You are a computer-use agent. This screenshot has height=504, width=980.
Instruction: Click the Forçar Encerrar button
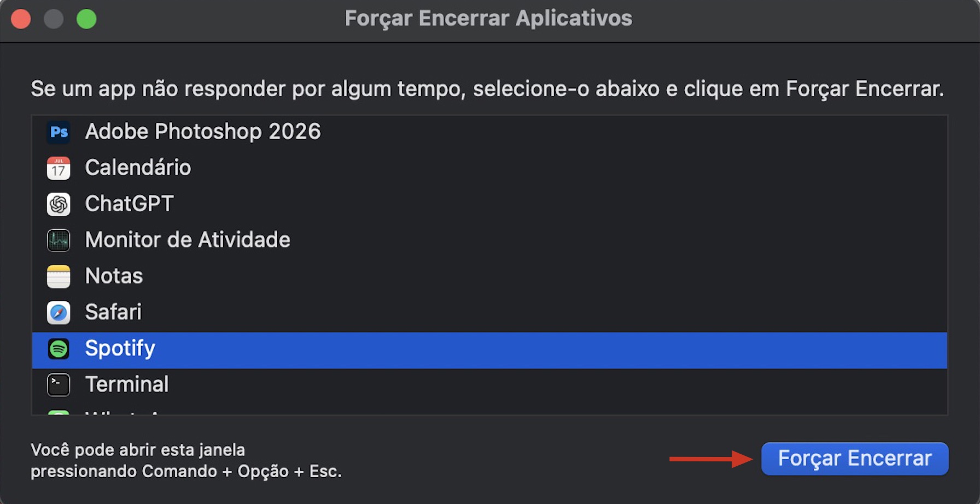[x=854, y=459]
